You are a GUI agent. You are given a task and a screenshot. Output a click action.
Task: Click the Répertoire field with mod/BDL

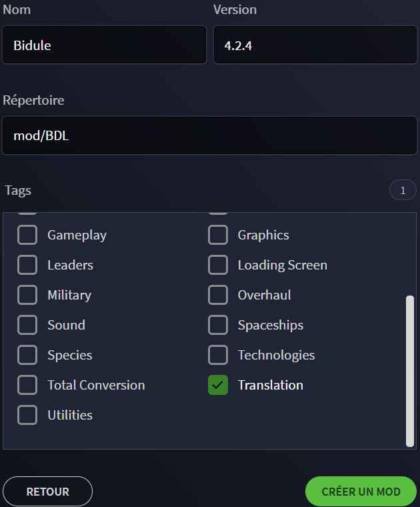[x=210, y=135]
